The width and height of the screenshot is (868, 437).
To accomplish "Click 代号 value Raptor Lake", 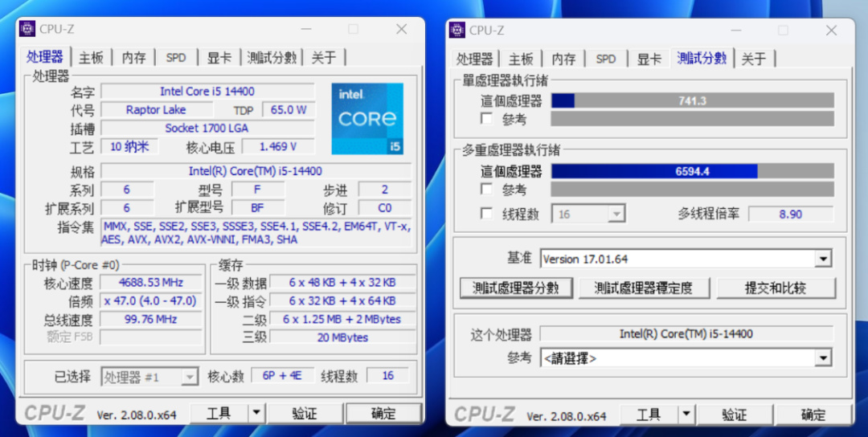I will coord(156,109).
